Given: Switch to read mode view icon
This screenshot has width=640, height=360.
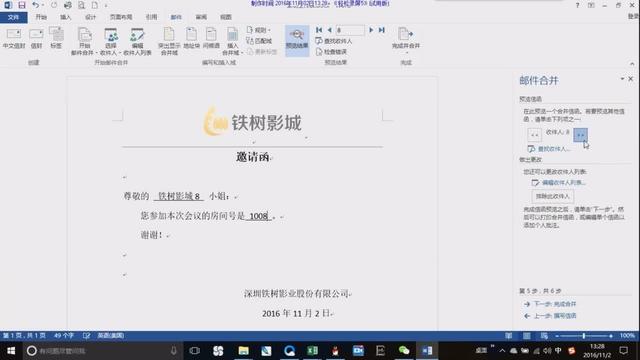Looking at the screenshot, I should pos(509,336).
